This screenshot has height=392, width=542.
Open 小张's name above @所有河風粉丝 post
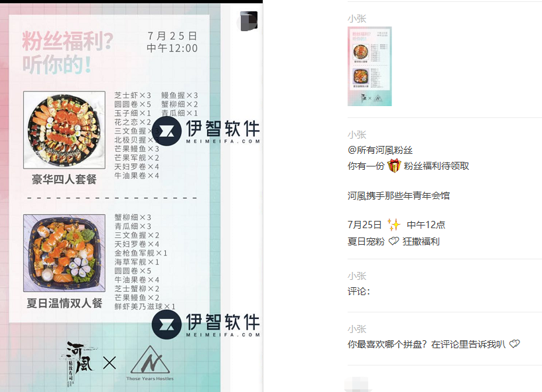point(357,135)
